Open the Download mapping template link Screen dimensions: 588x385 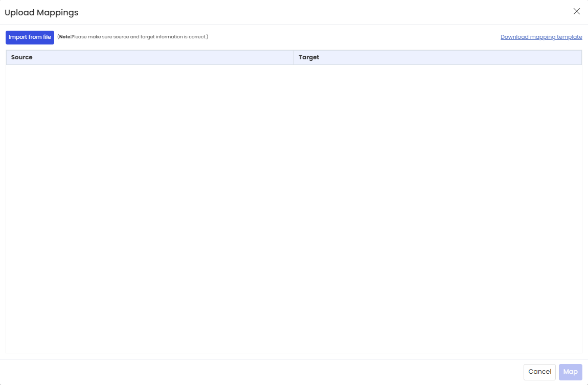[x=541, y=37]
